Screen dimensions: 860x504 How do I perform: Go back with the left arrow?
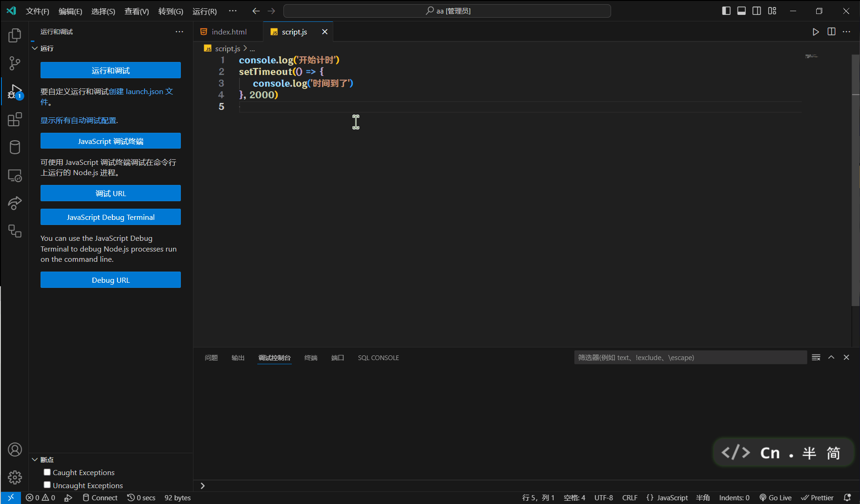[x=256, y=11]
